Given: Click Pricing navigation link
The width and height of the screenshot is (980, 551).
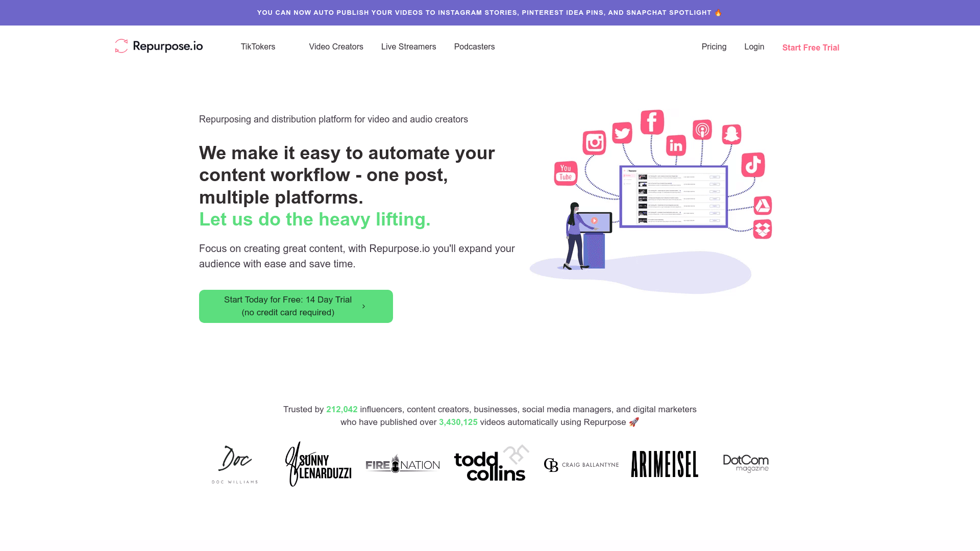Looking at the screenshot, I should (x=714, y=46).
